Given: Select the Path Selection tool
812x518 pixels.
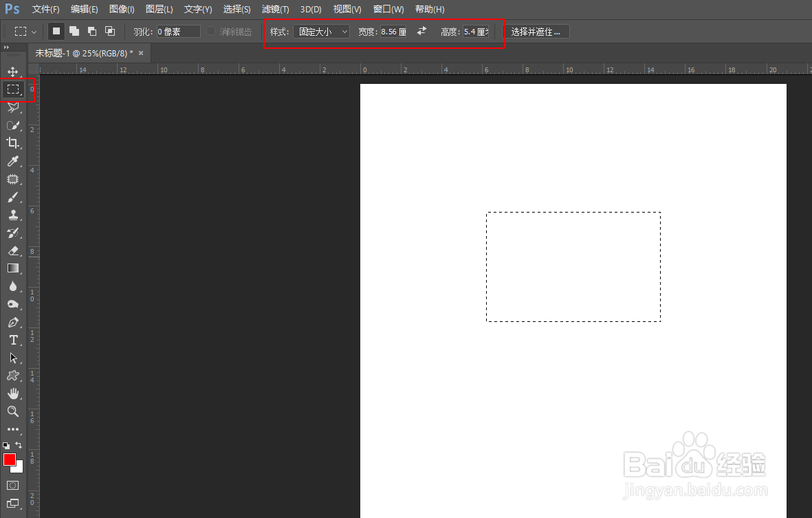Looking at the screenshot, I should 13,358.
